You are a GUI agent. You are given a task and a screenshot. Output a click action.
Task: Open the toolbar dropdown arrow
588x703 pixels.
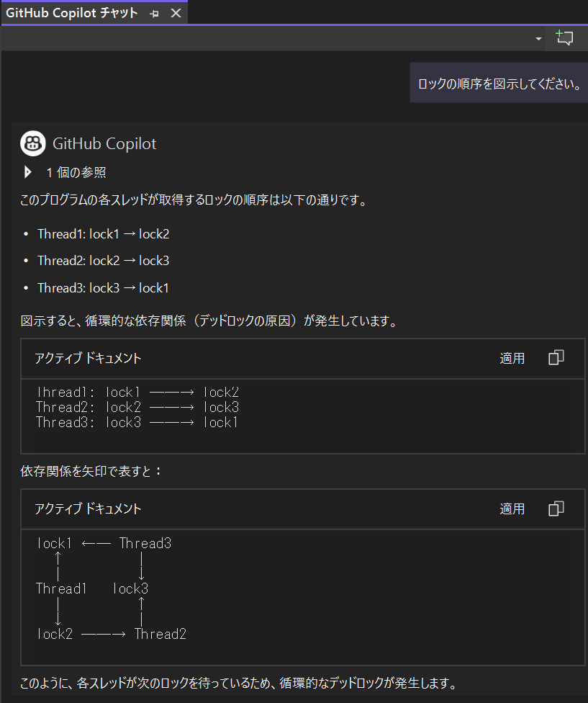pos(538,39)
